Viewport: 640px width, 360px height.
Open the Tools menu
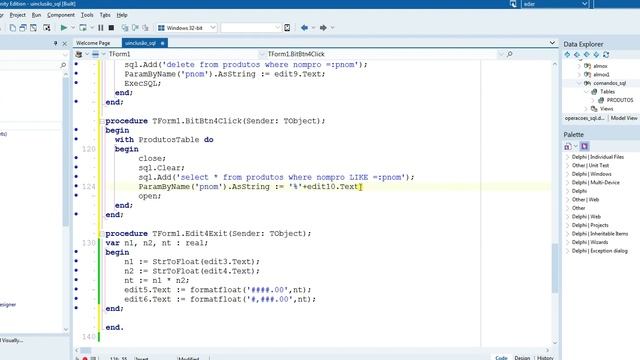coord(87,15)
